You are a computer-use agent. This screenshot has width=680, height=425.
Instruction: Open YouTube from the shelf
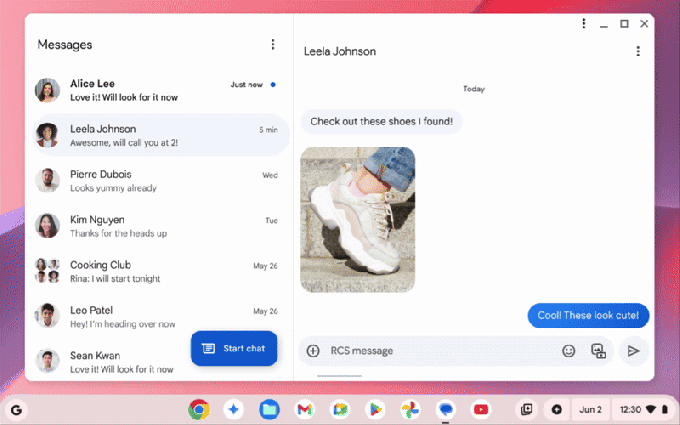pos(481,409)
